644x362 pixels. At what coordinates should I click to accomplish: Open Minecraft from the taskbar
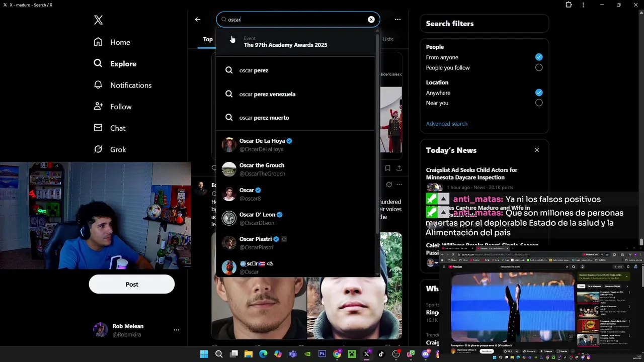tap(352, 354)
